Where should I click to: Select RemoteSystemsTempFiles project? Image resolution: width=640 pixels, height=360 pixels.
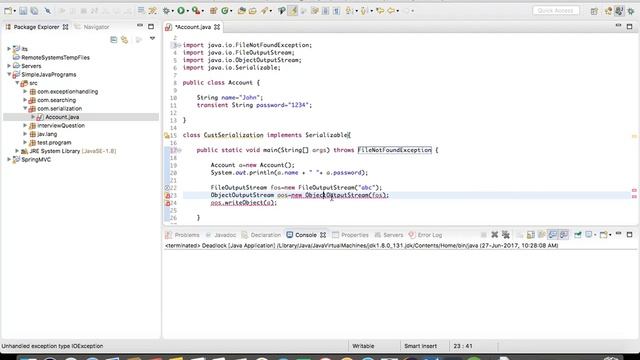tap(55, 58)
